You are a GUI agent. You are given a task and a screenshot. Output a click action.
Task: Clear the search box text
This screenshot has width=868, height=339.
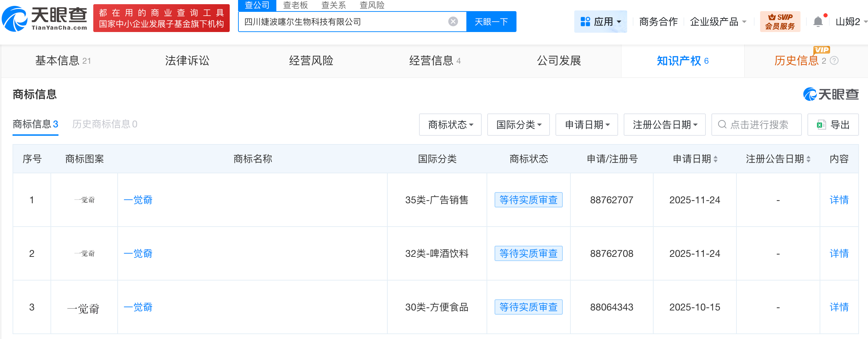pos(453,22)
